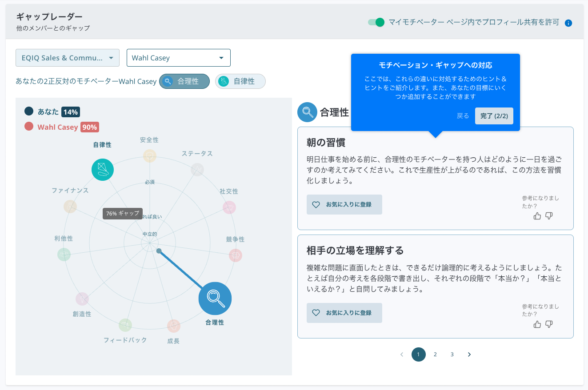Image resolution: width=588 pixels, height=390 pixels.
Task: Click 完了 (2/2) in the tooltip
Action: point(494,116)
